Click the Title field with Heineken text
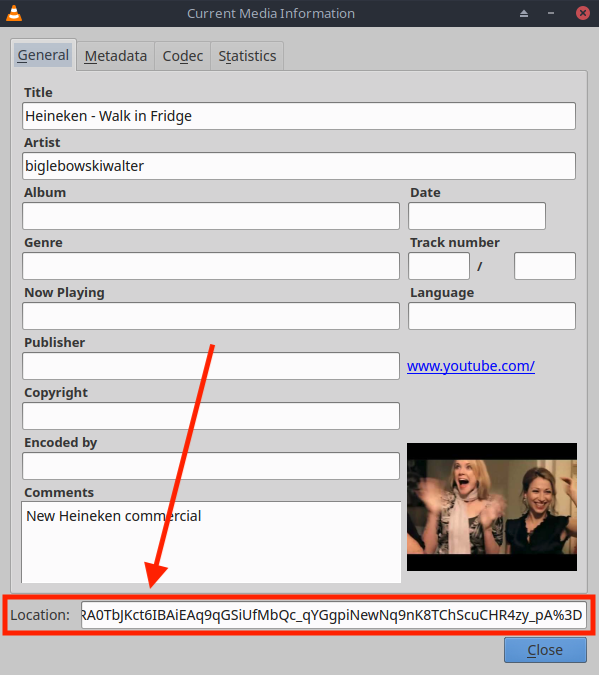599x675 pixels. point(299,116)
